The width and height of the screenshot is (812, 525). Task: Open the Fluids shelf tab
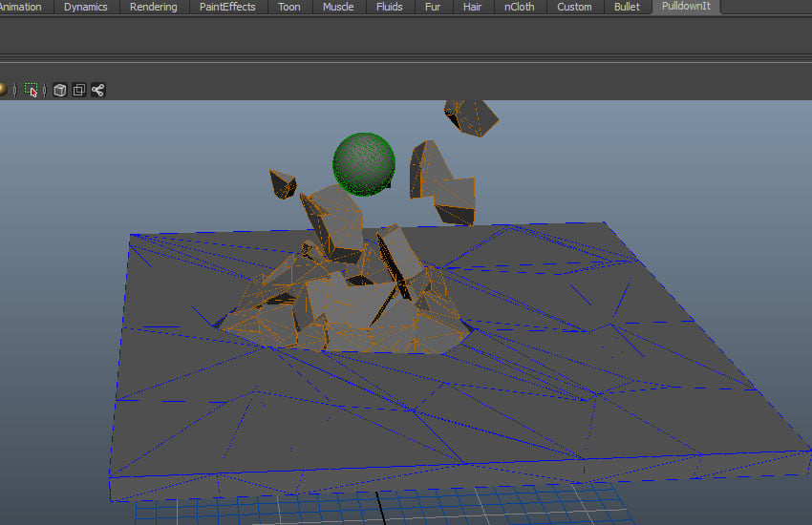[x=389, y=7]
